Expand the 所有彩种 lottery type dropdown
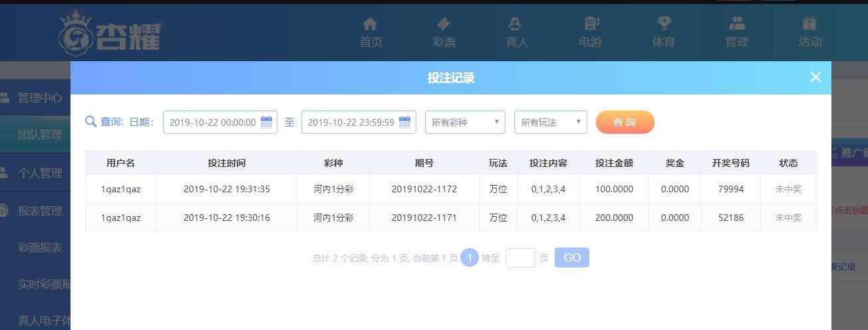 pyautogui.click(x=465, y=122)
